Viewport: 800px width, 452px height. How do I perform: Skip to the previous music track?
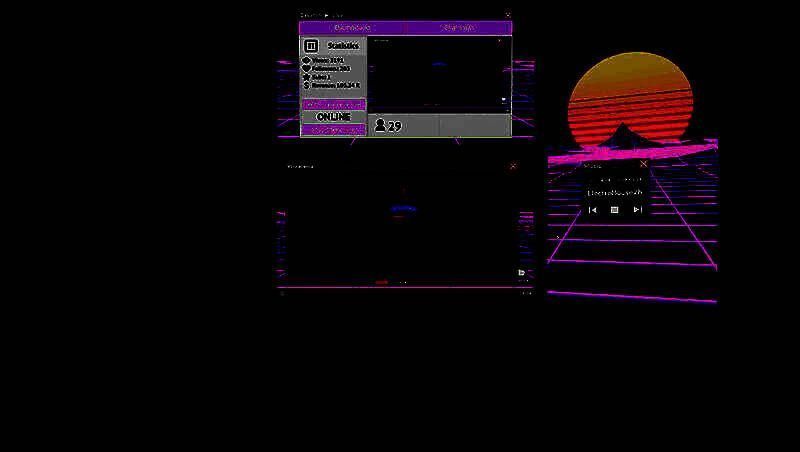coord(593,210)
